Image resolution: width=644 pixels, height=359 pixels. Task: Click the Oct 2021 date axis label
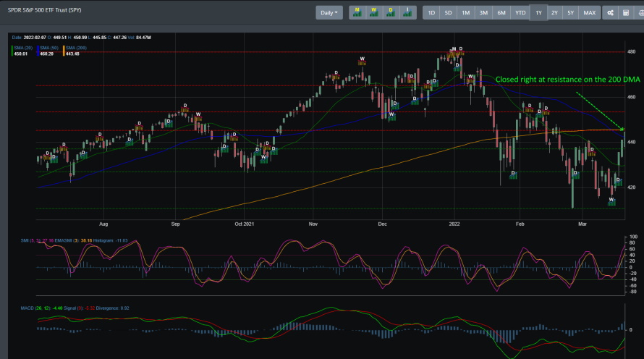(244, 224)
